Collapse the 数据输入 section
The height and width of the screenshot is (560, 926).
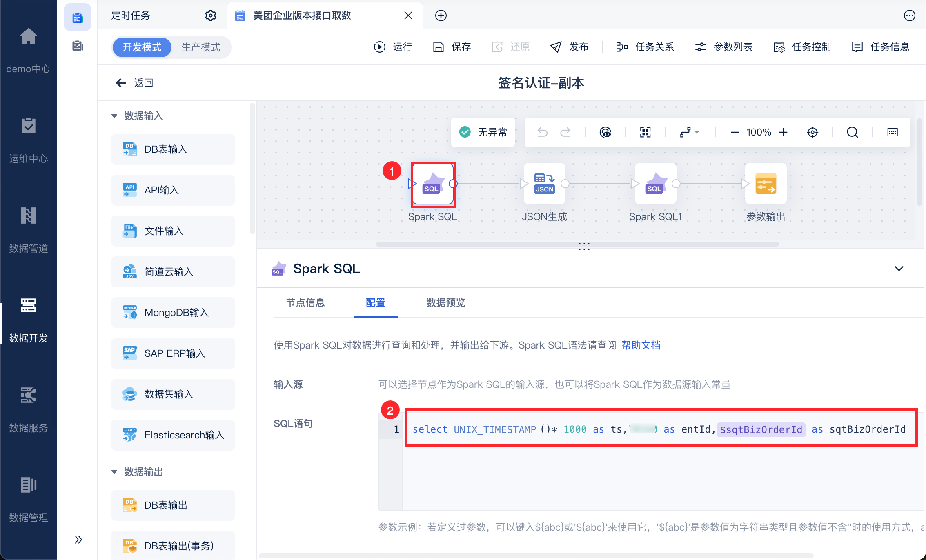(114, 116)
